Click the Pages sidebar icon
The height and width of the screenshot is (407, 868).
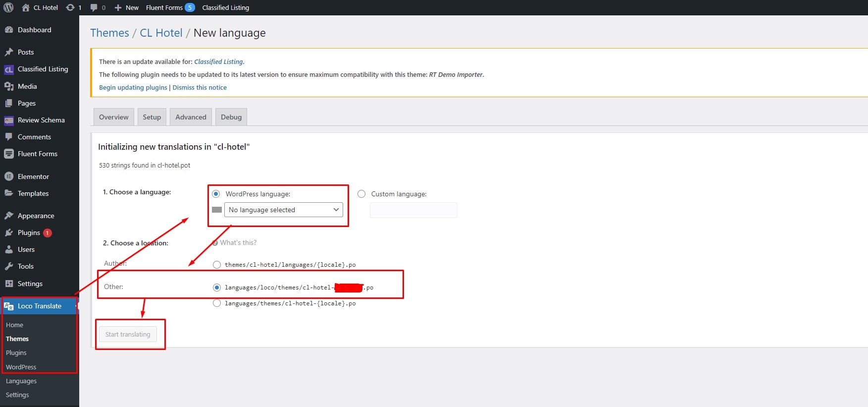(x=9, y=103)
